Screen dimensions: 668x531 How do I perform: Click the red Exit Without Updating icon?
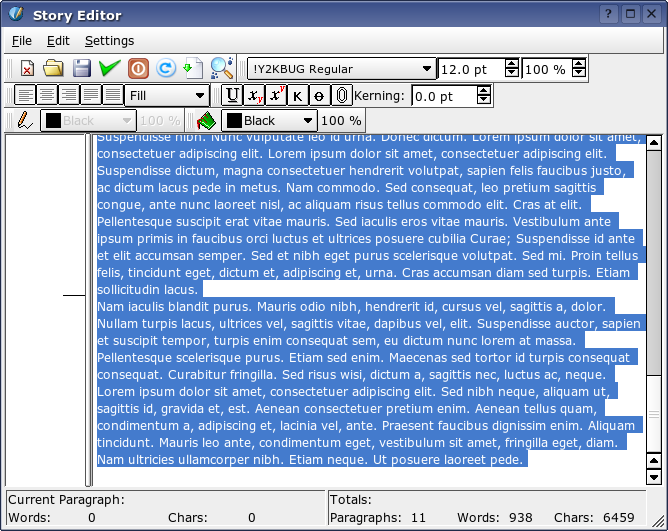pos(139,69)
